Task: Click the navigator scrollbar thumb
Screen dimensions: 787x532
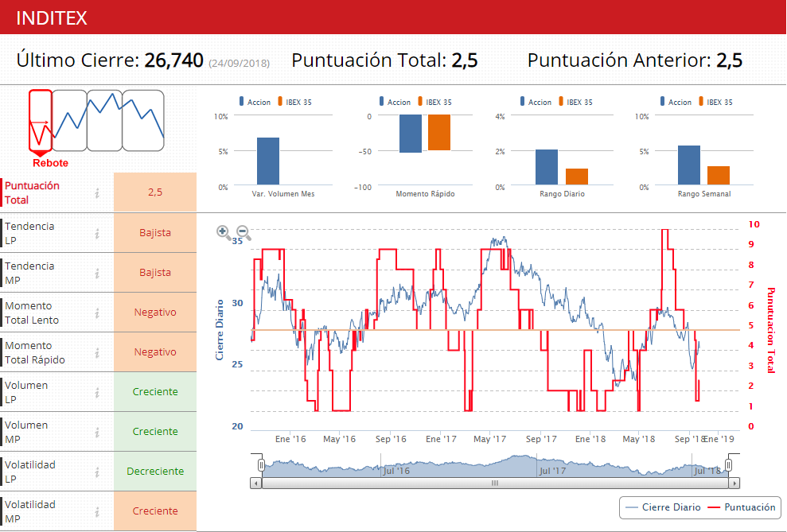Action: point(495,483)
